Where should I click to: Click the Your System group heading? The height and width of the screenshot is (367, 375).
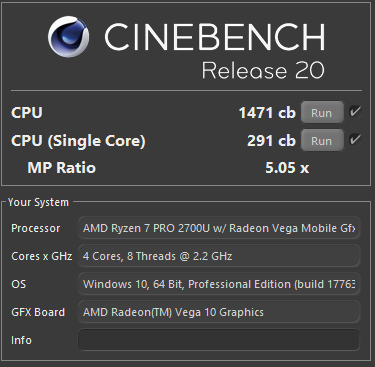(38, 202)
